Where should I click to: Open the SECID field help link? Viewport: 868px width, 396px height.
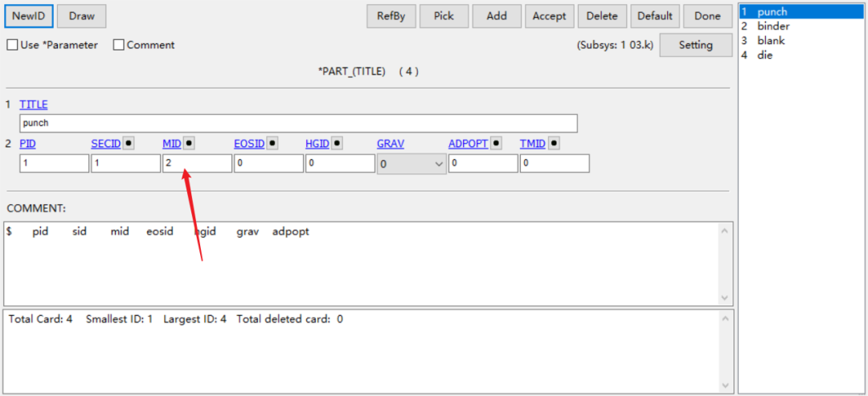[106, 144]
